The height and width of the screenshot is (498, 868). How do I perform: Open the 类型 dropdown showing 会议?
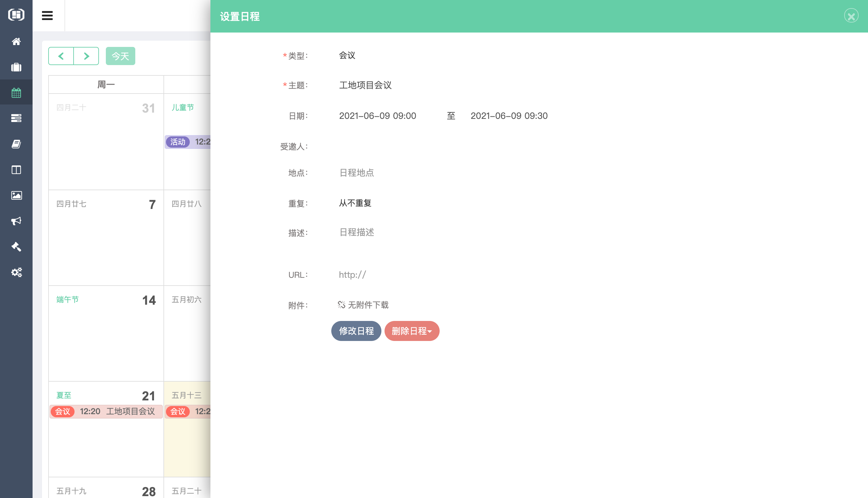(x=347, y=55)
